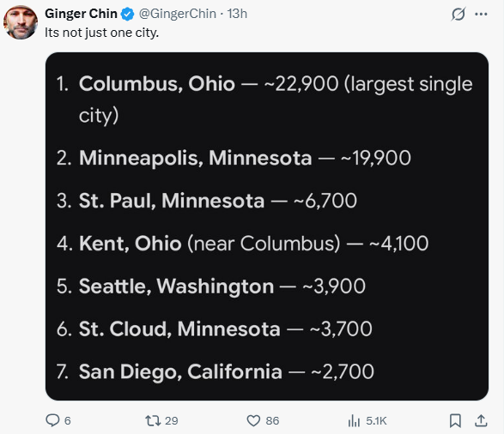Click the Ginger Chin display name
504x434 pixels.
click(81, 14)
